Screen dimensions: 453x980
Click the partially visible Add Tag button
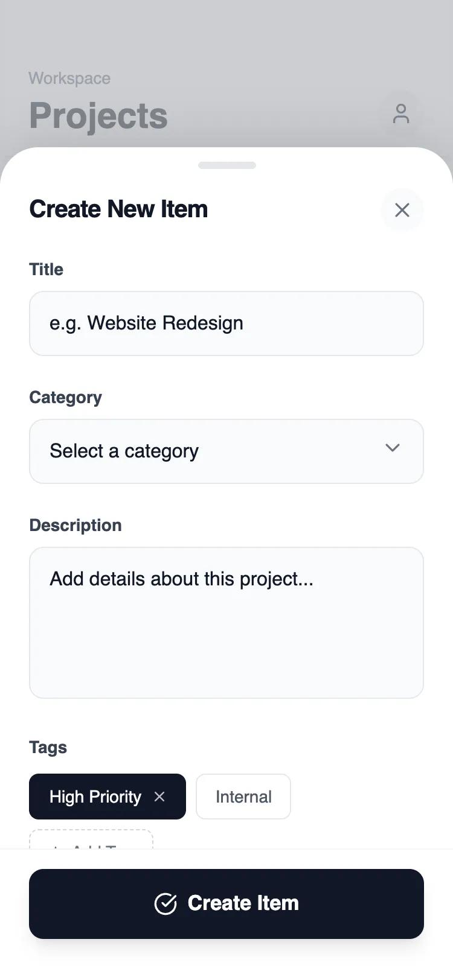coord(91,840)
